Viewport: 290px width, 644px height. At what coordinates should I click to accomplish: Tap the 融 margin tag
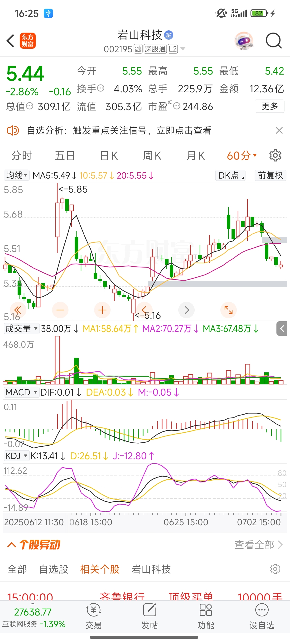pyautogui.click(x=138, y=49)
